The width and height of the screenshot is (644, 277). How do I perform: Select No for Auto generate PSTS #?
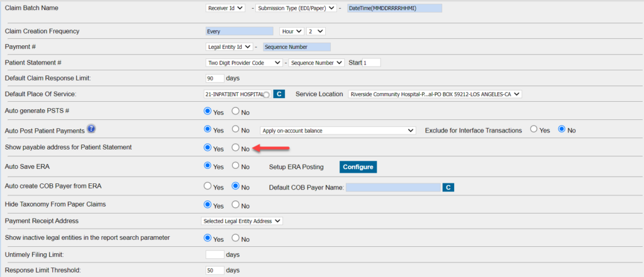click(x=236, y=112)
